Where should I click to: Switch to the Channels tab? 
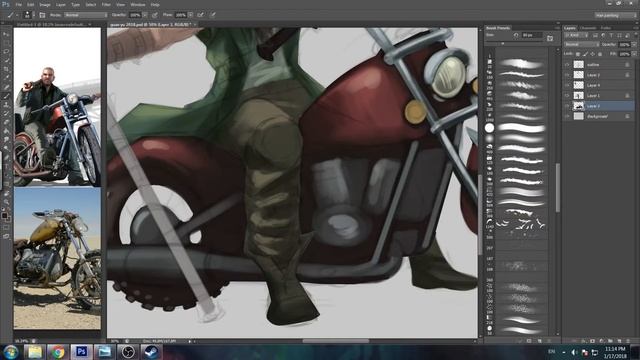click(x=588, y=28)
